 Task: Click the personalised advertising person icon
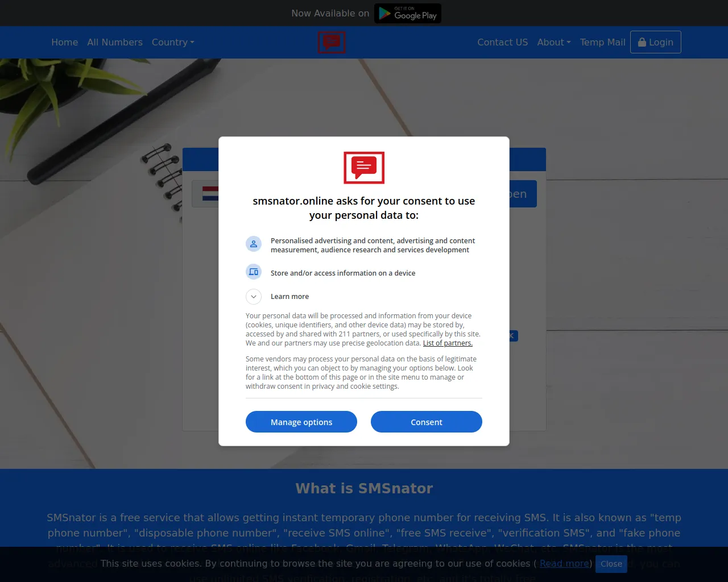coord(254,244)
